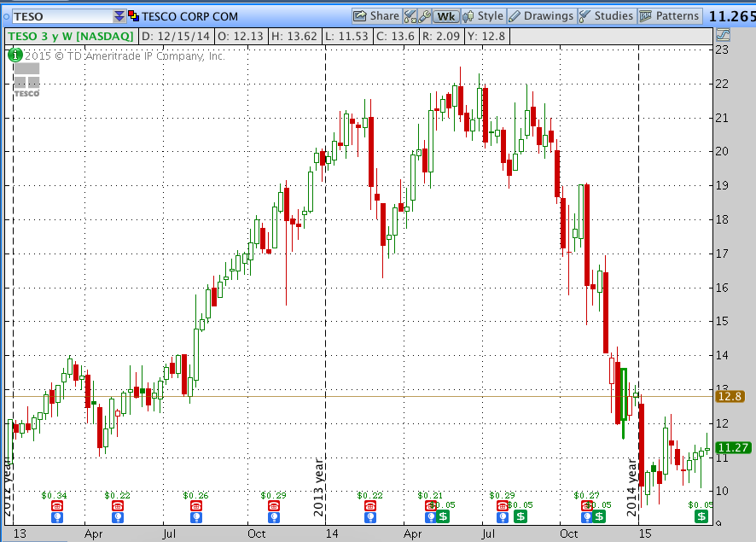
Task: Click the blue lightbulb icon under $0.27 earnings
Action: 586,517
